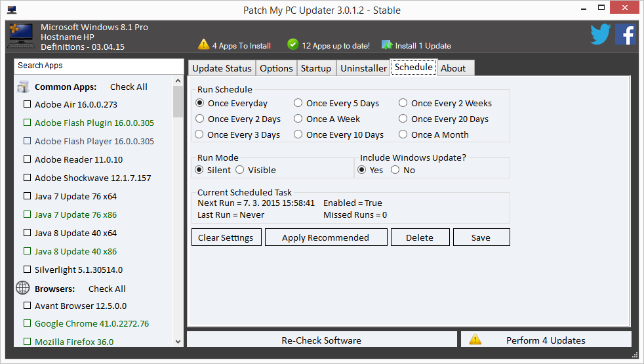Image resolution: width=644 pixels, height=364 pixels.
Task: Click the Definitions - 03.04.15 text
Action: pos(82,47)
